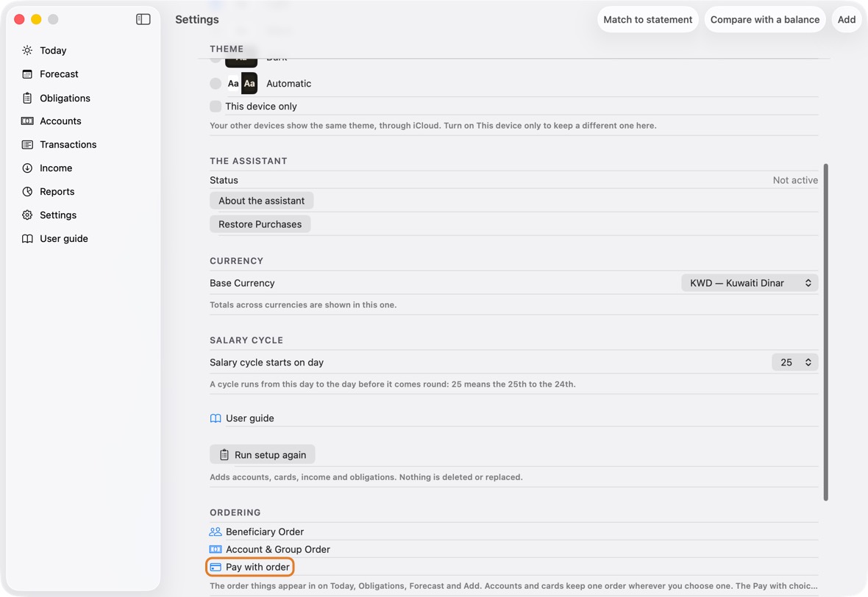
Task: Open the salary cycle start day picker
Action: [x=795, y=362]
